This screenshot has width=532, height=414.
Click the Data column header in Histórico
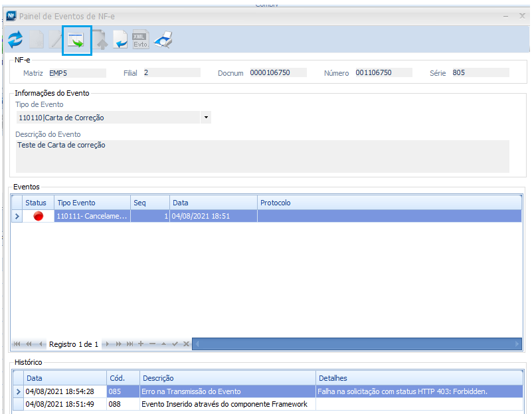coord(65,378)
